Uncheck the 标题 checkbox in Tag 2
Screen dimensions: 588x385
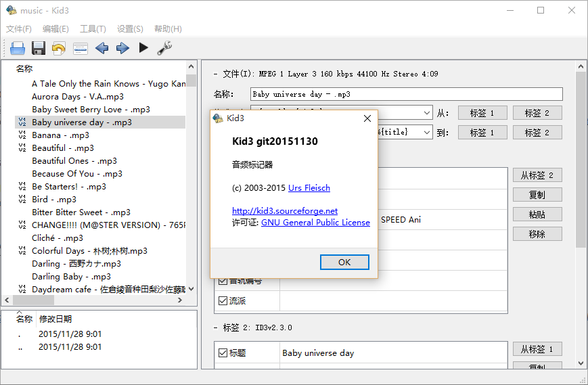tap(223, 353)
